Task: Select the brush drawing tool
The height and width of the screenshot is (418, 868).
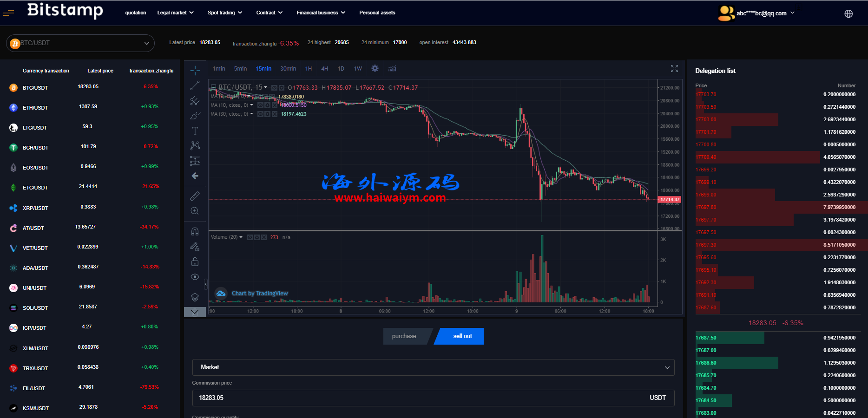Action: point(195,116)
